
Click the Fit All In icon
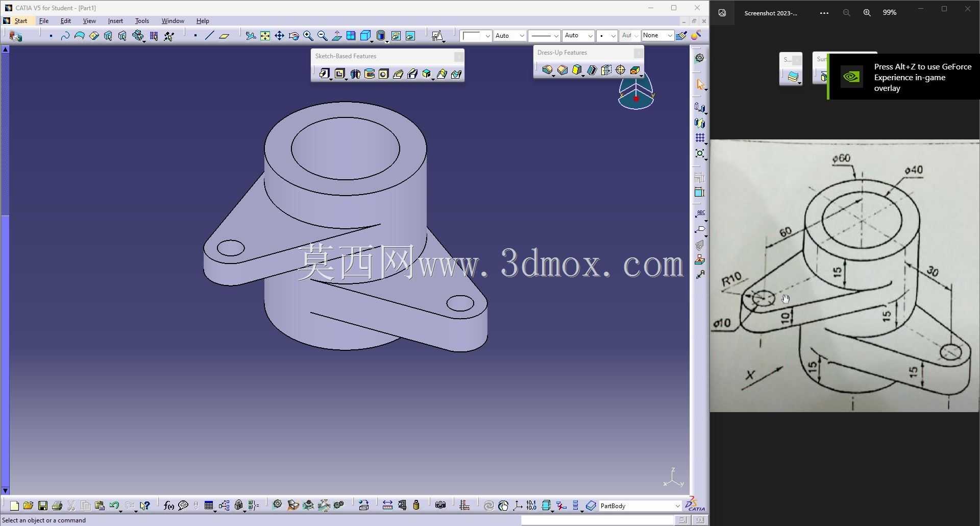(x=265, y=36)
